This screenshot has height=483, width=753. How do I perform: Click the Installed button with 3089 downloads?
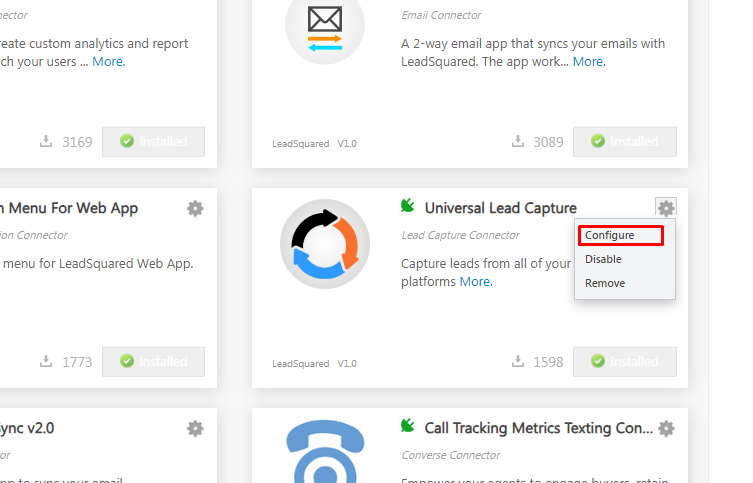[x=625, y=142]
